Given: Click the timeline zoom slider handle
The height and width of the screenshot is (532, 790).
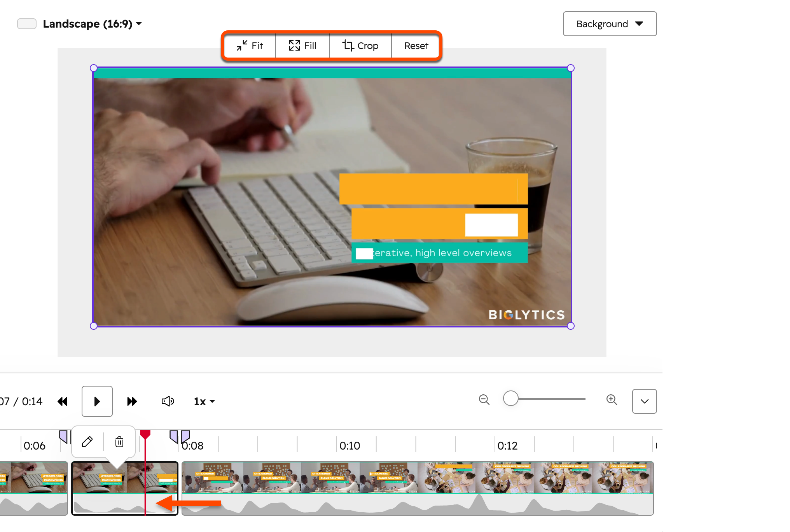Looking at the screenshot, I should pos(511,399).
